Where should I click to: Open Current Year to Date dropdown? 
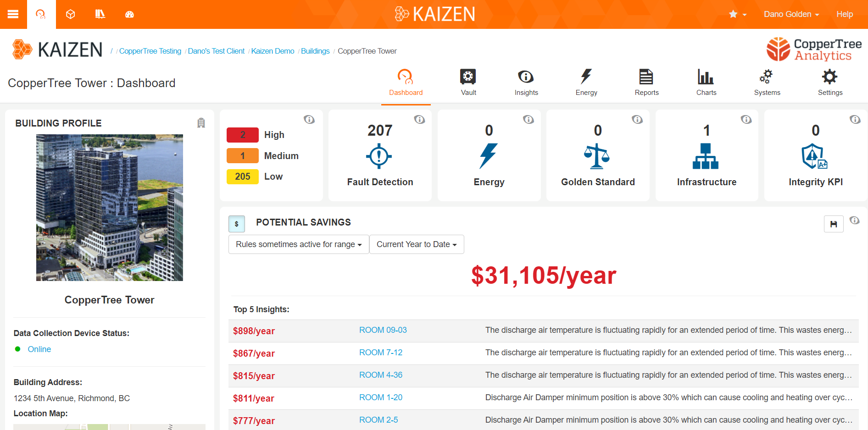click(x=417, y=244)
